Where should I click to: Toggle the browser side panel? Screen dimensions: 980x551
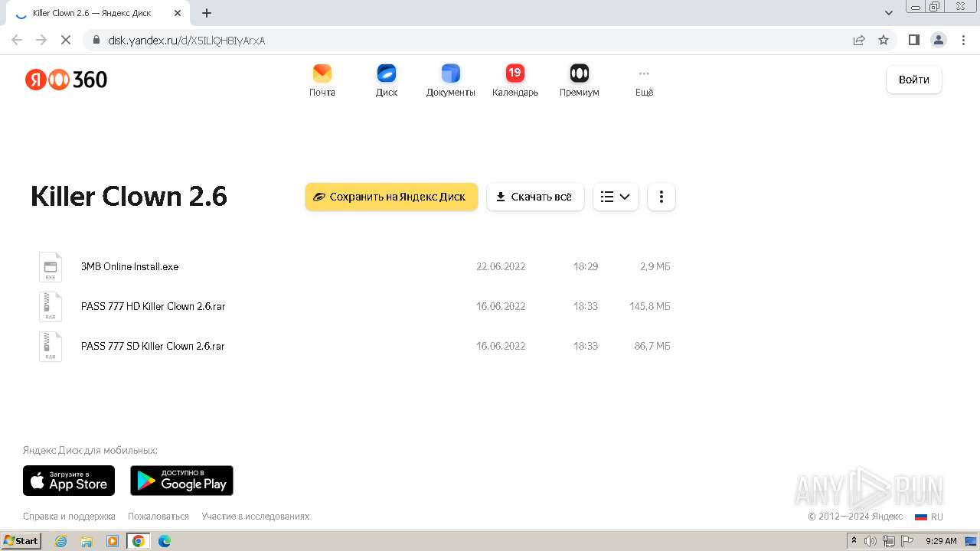click(x=913, y=40)
